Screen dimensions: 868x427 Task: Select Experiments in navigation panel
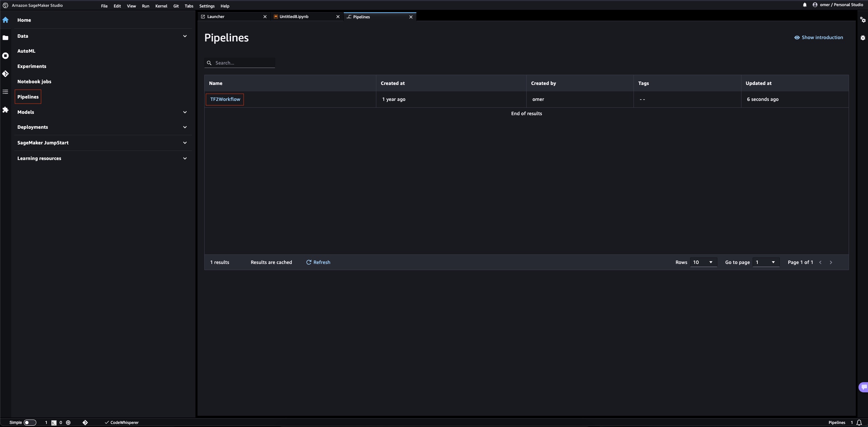pyautogui.click(x=32, y=66)
